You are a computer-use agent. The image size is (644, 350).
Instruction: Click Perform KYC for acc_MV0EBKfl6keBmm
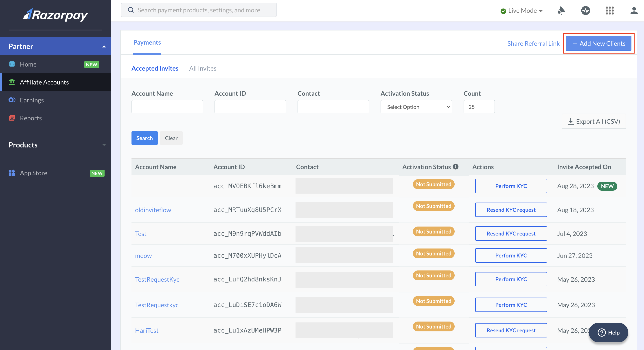point(511,186)
